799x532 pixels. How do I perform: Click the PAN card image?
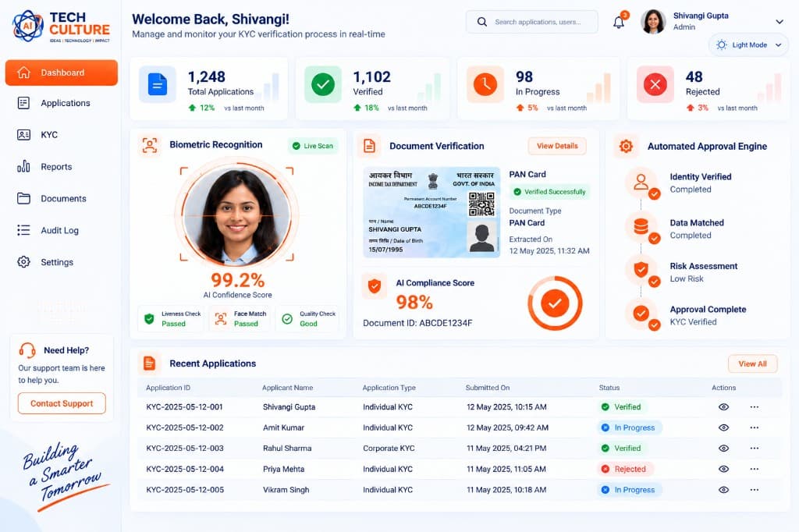point(431,212)
